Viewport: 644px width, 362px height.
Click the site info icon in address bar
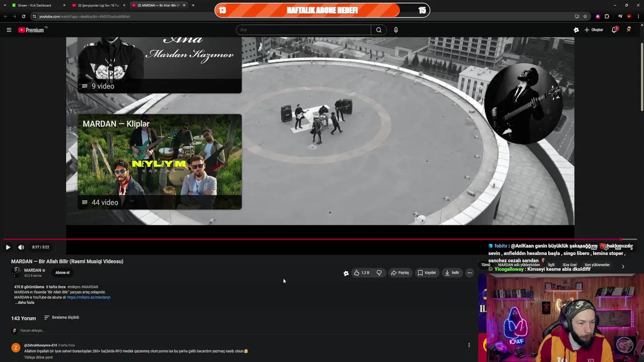(x=34, y=17)
